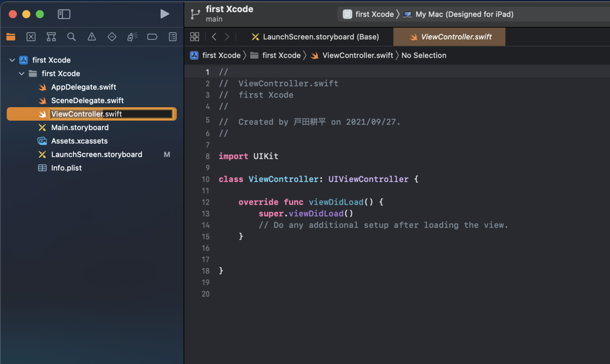Select LaunchScreen.storyboard in the file list

point(97,154)
